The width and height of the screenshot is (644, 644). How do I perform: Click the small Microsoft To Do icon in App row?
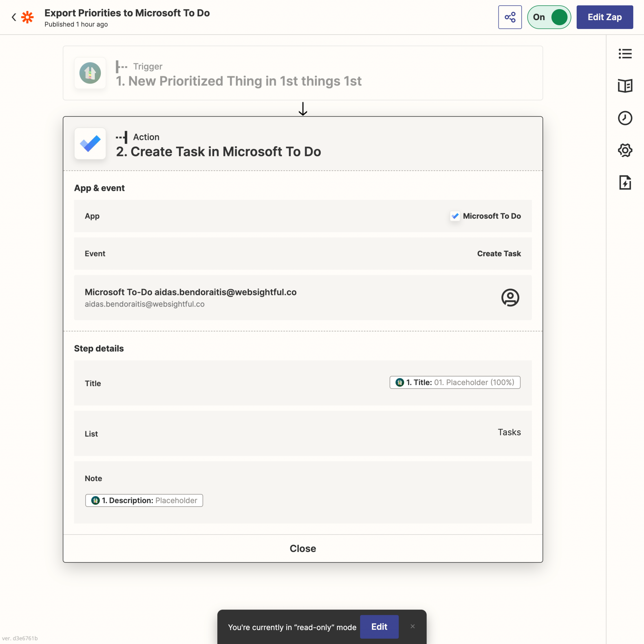pyautogui.click(x=455, y=216)
